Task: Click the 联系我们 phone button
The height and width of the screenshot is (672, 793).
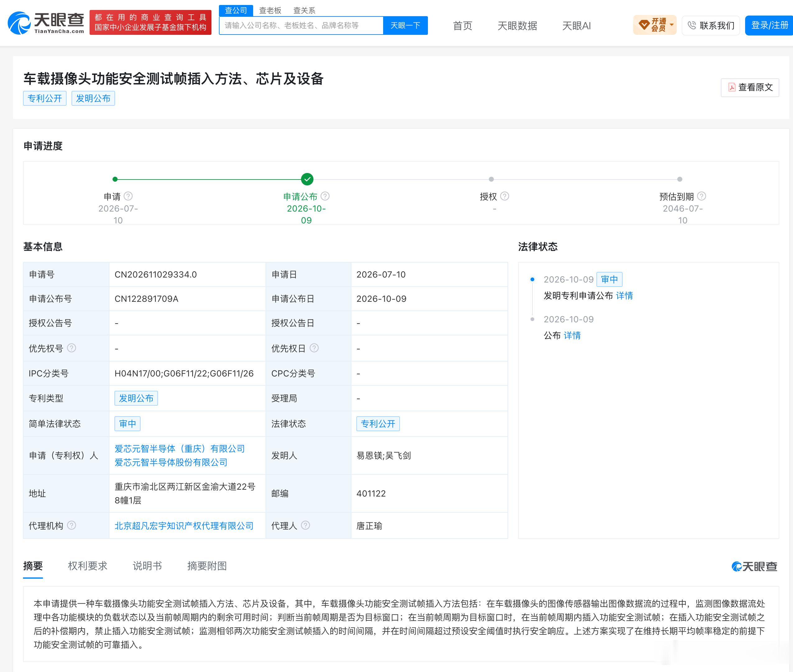Action: click(x=711, y=26)
